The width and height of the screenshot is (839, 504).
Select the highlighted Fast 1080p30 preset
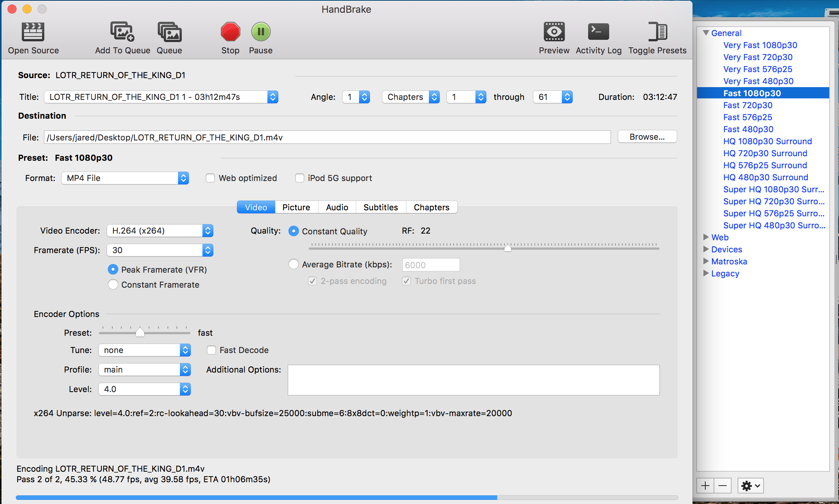pyautogui.click(x=763, y=93)
